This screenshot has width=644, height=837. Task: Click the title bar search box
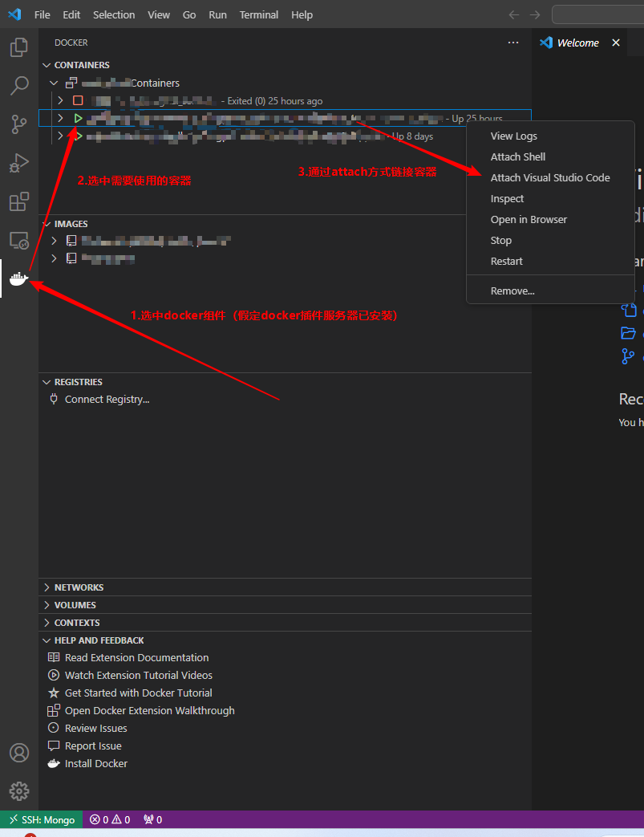[x=597, y=14]
